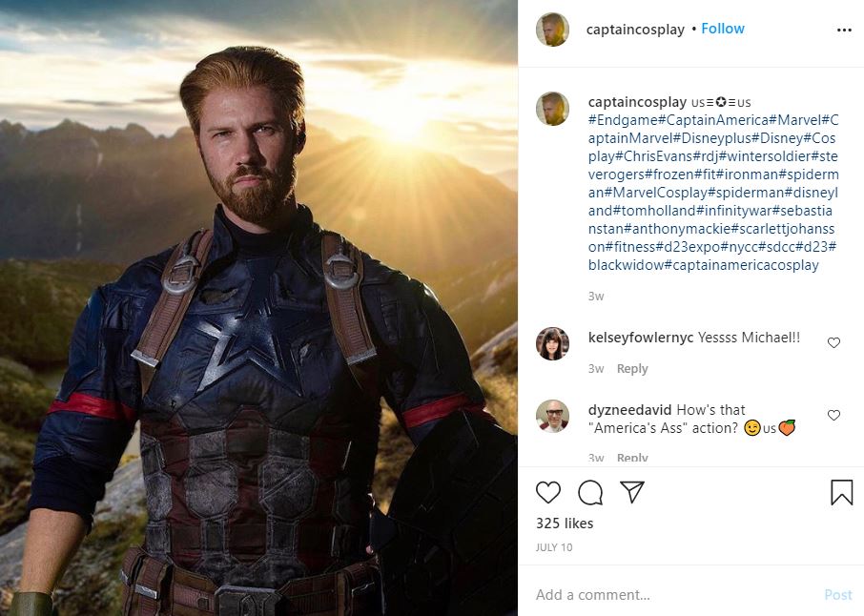Share the post with the paper plane icon
The image size is (864, 616).
pyautogui.click(x=632, y=492)
